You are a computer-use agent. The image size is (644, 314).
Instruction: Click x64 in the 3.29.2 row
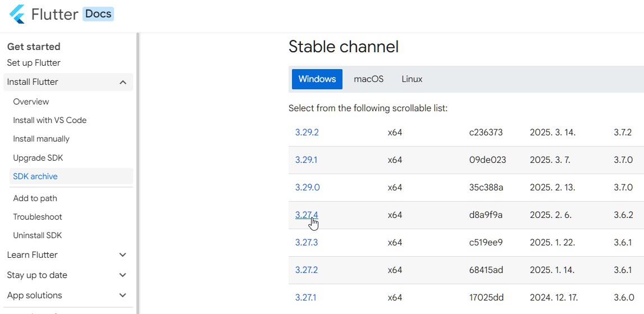click(395, 133)
